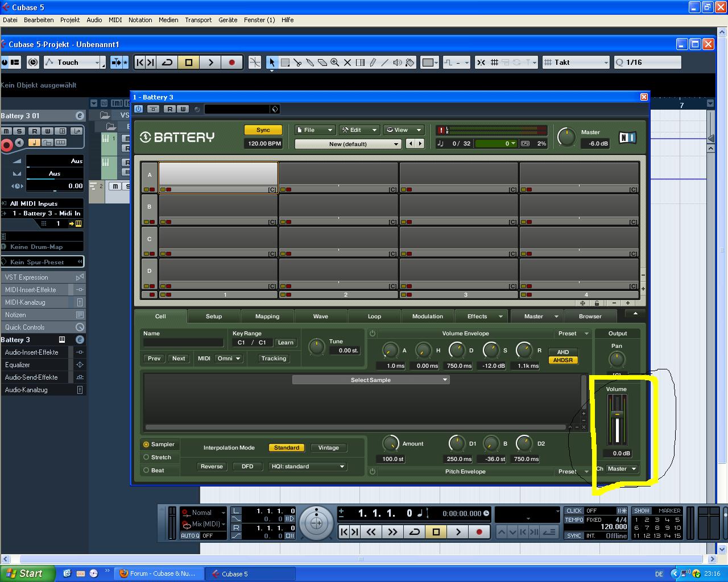Open the Projekt menu
728x582 pixels.
70,20
